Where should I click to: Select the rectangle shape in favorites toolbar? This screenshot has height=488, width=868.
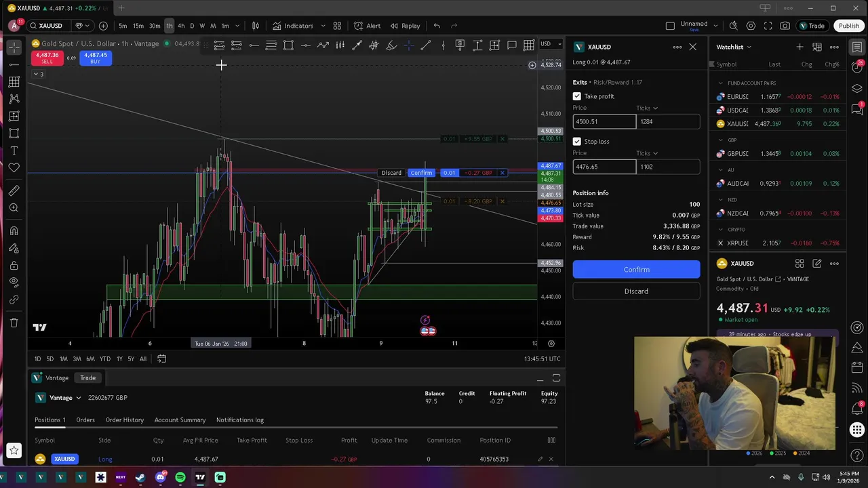[288, 45]
